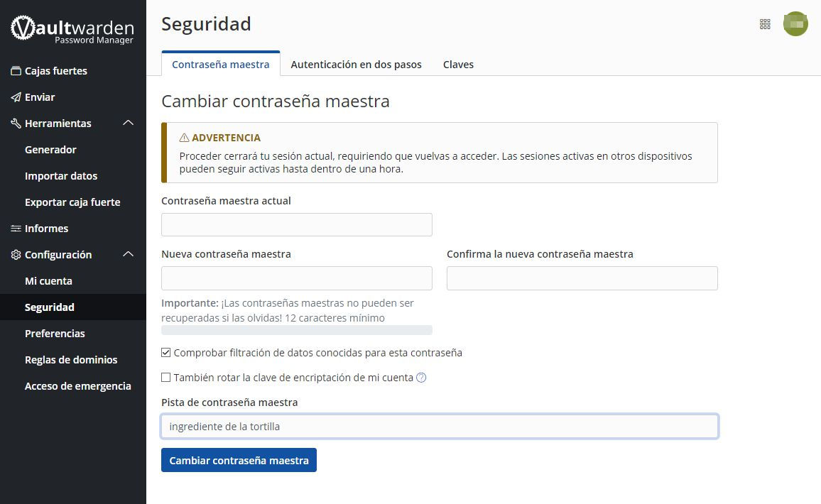Open the app switcher grid icon
This screenshot has width=821, height=504.
765,24
